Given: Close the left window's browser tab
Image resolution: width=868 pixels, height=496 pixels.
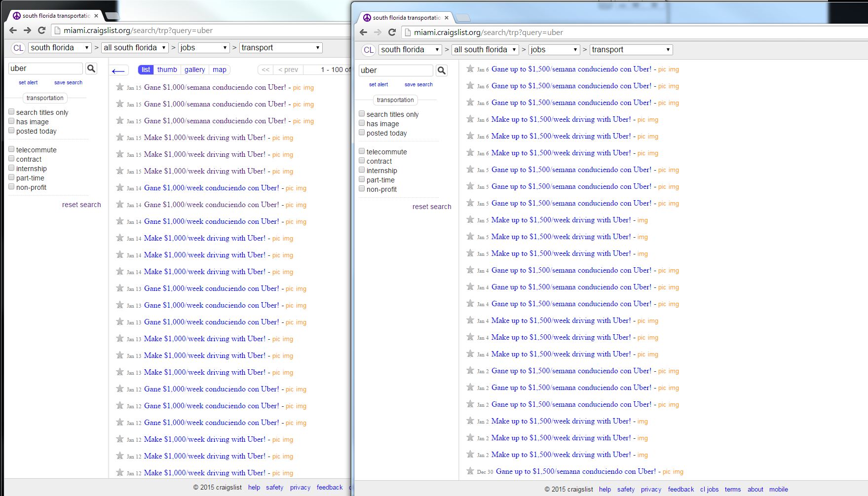Looking at the screenshot, I should coord(96,16).
